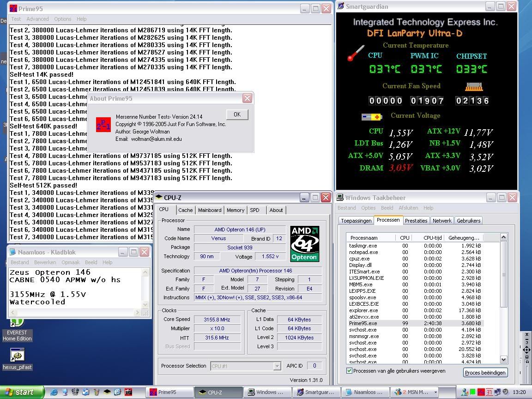Viewport: 532px width, 399px height.
Task: Select the explorer.exe process row
Action: (x=415, y=310)
